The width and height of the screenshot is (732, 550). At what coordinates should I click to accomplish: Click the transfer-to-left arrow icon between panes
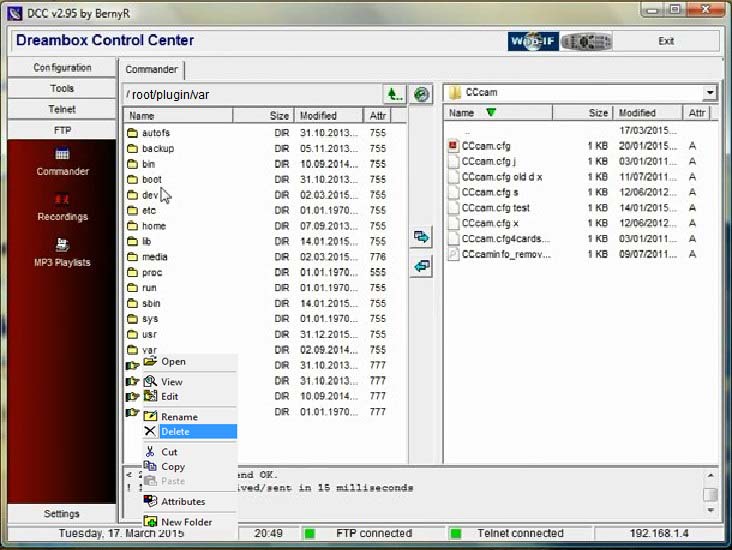(421, 267)
